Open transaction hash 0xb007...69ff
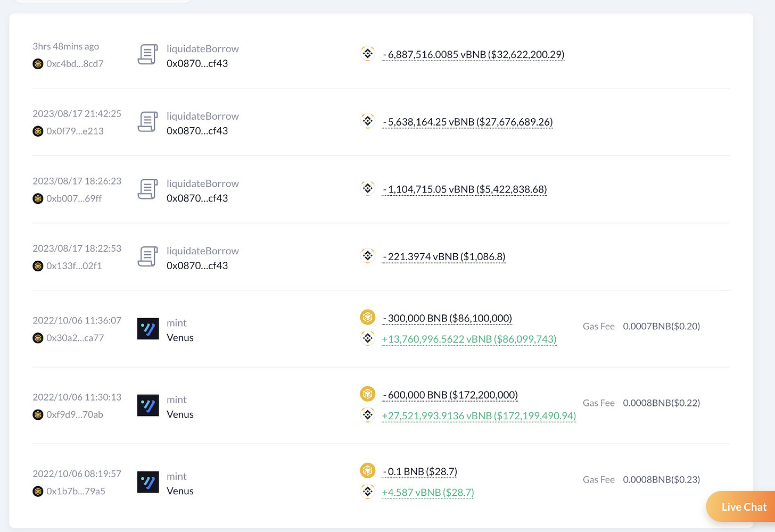 (x=74, y=199)
